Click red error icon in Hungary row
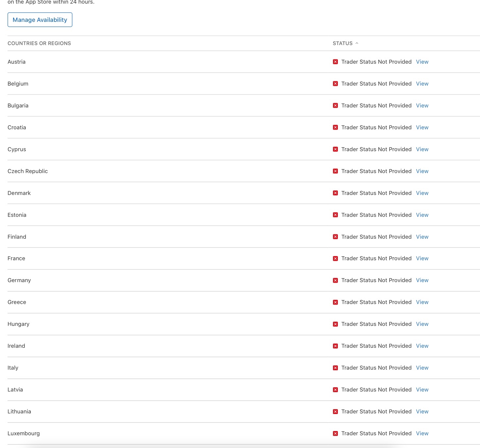Viewport: 480px width, 448px height. coord(335,324)
